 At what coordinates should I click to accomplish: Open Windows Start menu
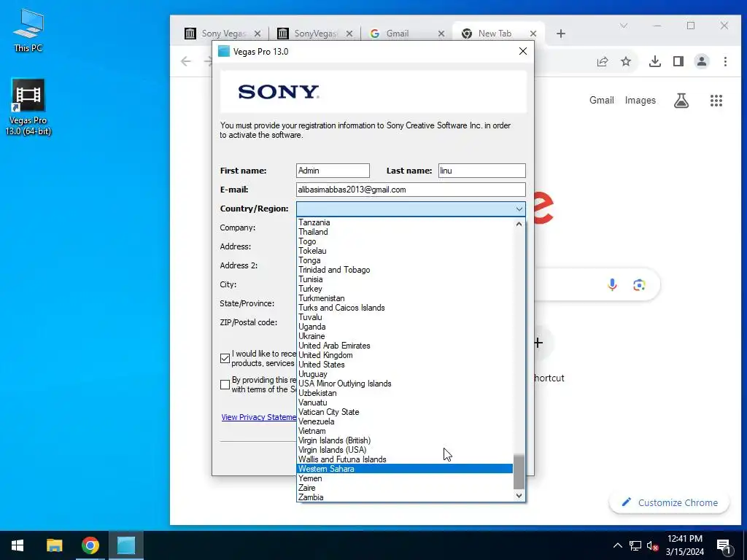pyautogui.click(x=18, y=545)
